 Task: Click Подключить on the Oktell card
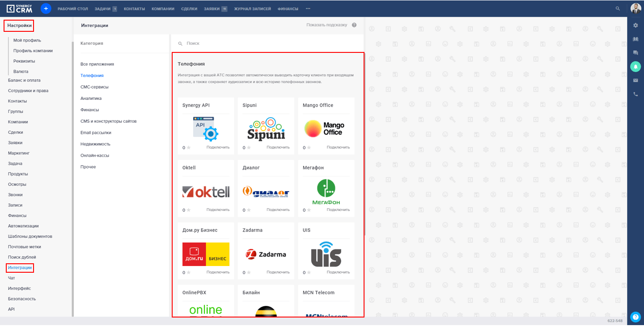(x=218, y=210)
